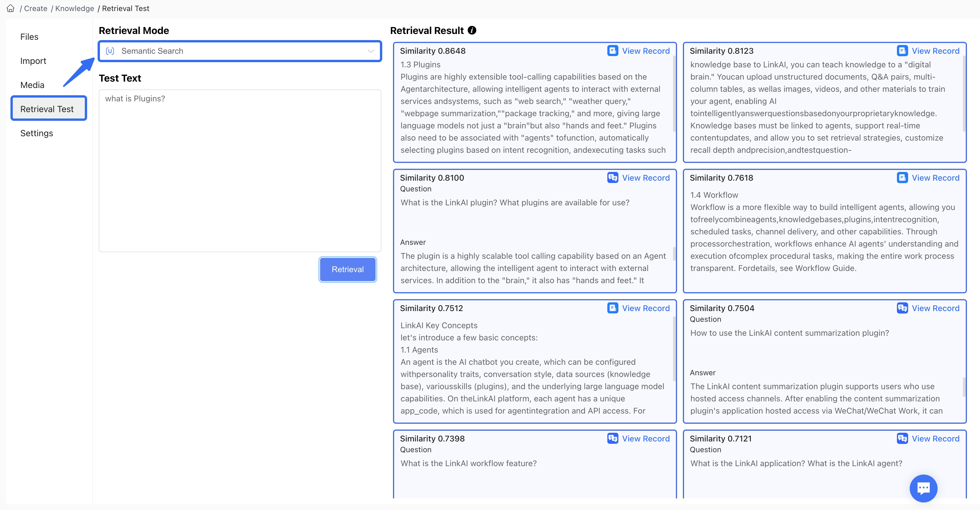The image size is (980, 510).
Task: View Record for Similarity 0.8123 result
Action: tap(936, 51)
